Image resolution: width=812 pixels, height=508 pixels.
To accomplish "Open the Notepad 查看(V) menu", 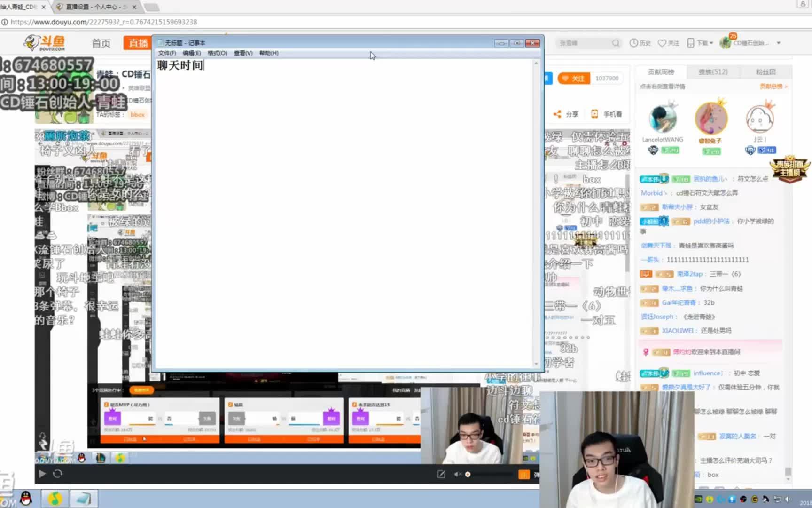I will coord(243,53).
